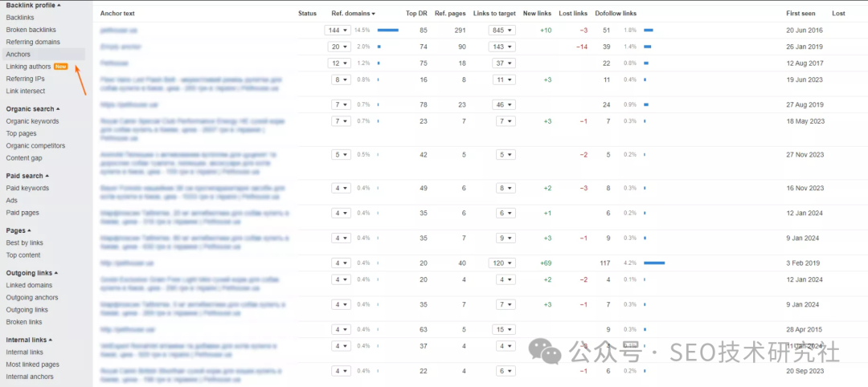This screenshot has width=868, height=387.
Task: Sort by Top DR column header
Action: click(416, 14)
